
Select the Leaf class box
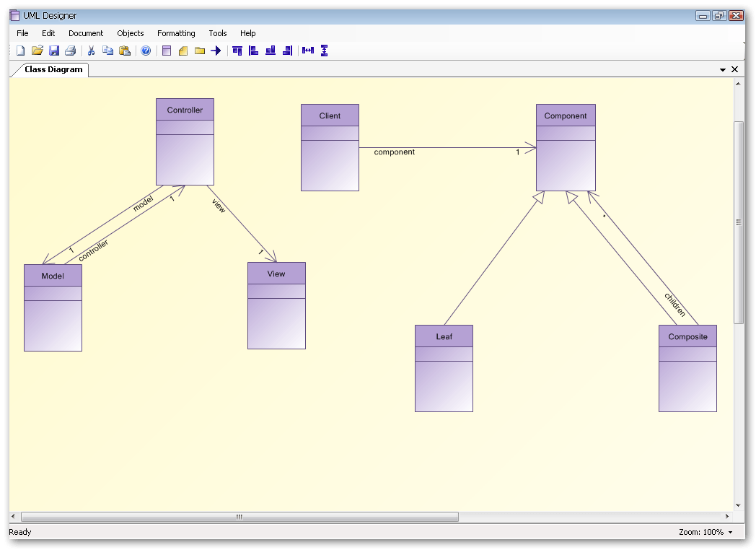tap(444, 369)
